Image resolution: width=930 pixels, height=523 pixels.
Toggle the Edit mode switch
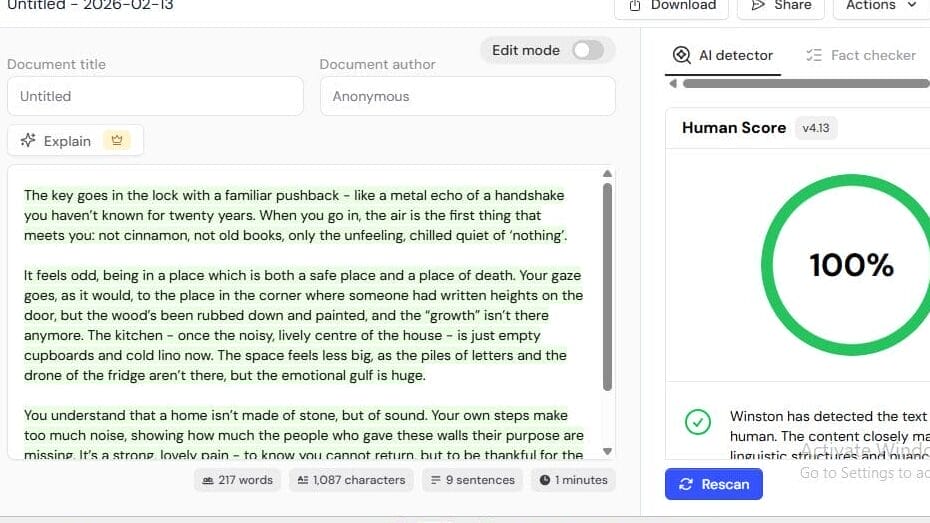[588, 50]
